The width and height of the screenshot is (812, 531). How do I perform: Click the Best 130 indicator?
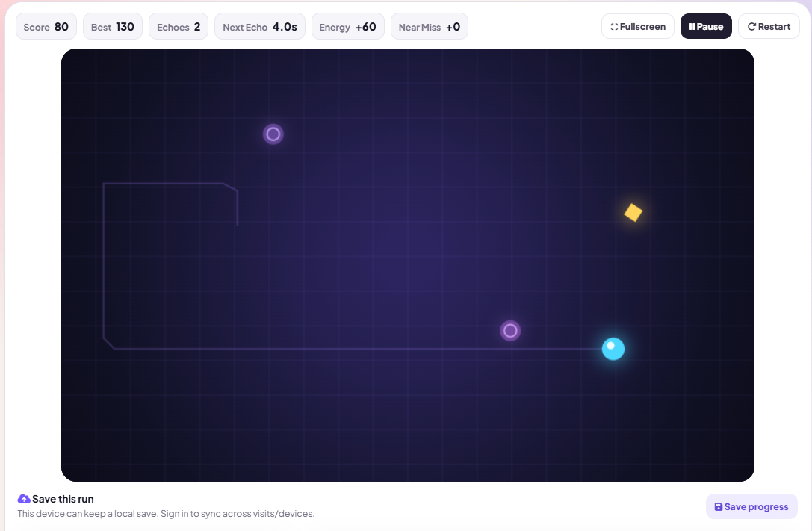coord(112,26)
